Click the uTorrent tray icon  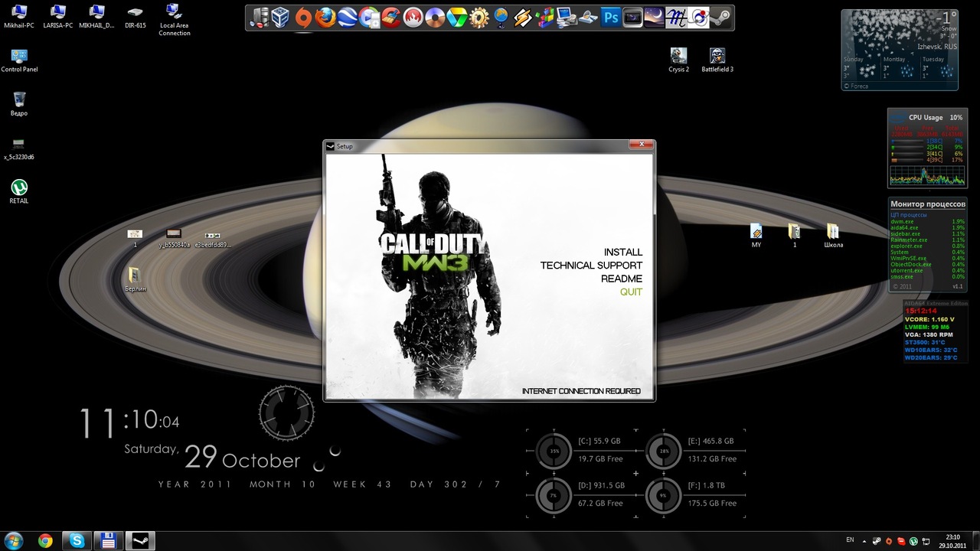click(x=913, y=541)
